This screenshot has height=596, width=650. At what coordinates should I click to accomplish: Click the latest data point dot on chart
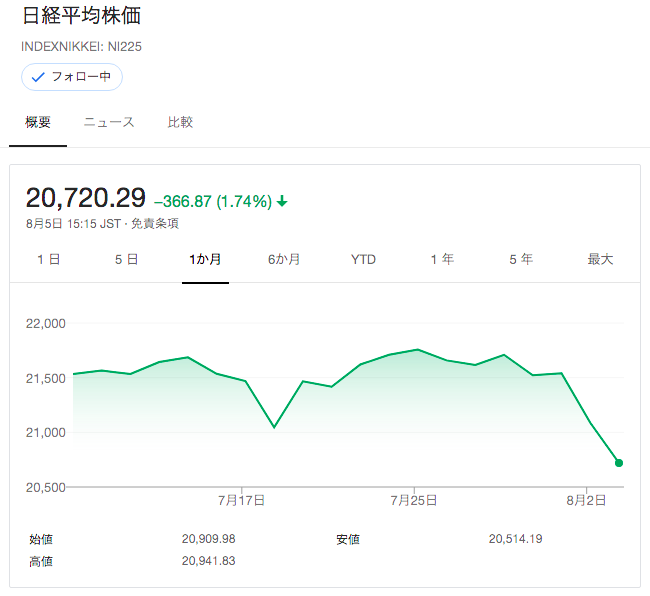[619, 463]
